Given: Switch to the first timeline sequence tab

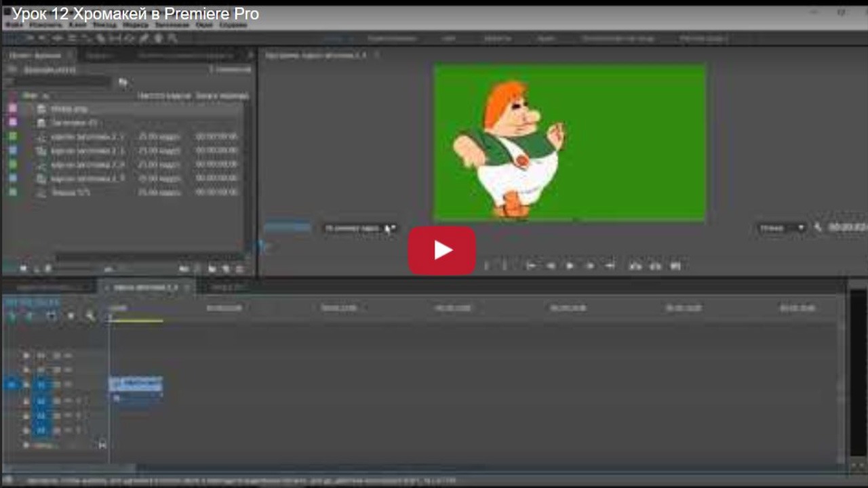Looking at the screenshot, I should click(x=50, y=287).
